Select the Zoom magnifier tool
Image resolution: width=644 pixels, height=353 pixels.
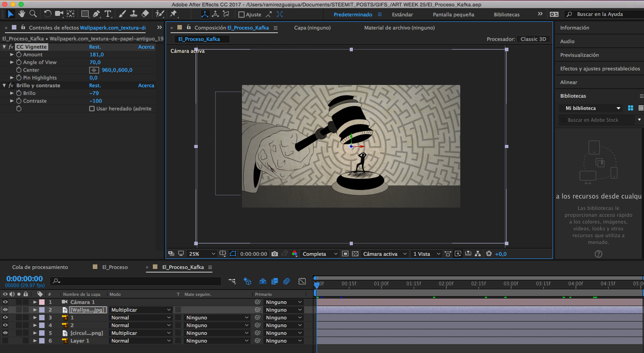pyautogui.click(x=33, y=14)
